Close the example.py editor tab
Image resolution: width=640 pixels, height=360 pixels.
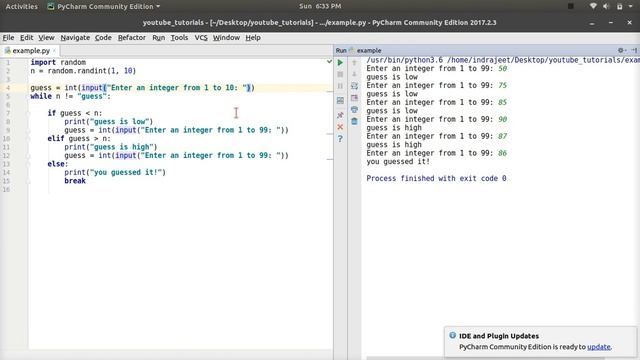tap(54, 51)
